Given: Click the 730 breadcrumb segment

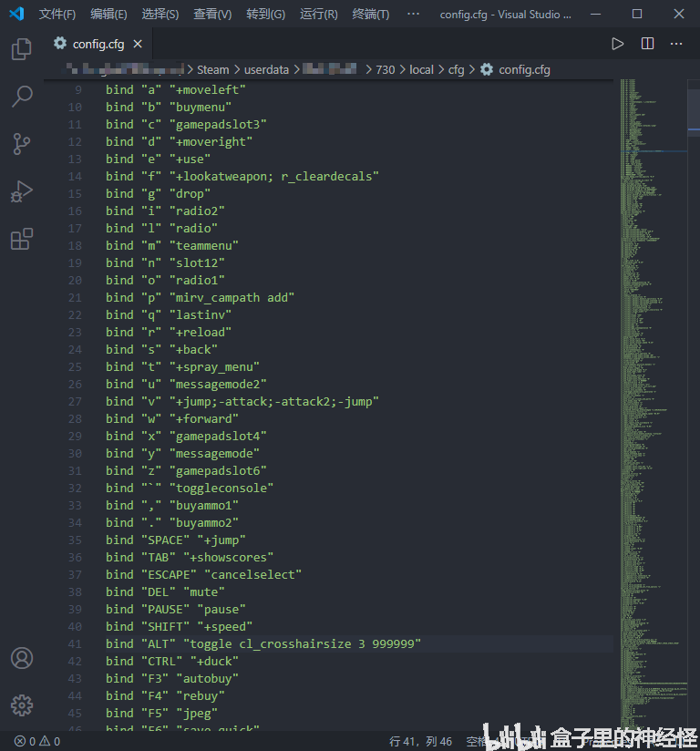Looking at the screenshot, I should click(386, 70).
